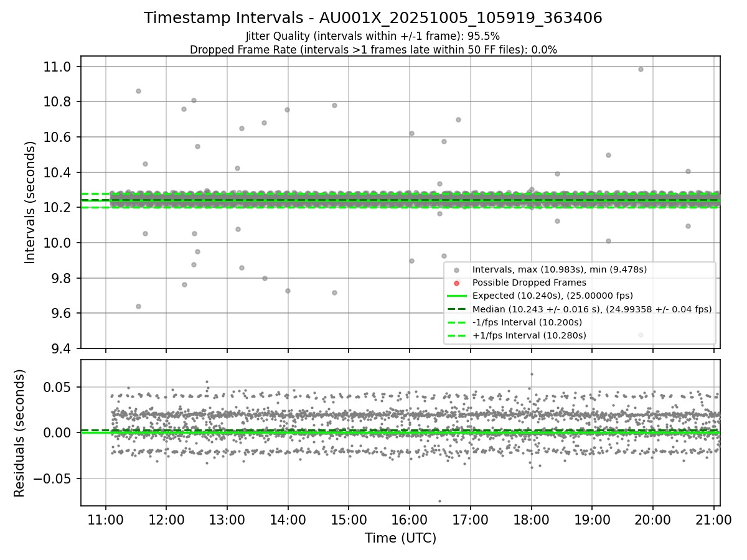Select the Jitter Quality 95.5% subtitle line

tap(373, 36)
